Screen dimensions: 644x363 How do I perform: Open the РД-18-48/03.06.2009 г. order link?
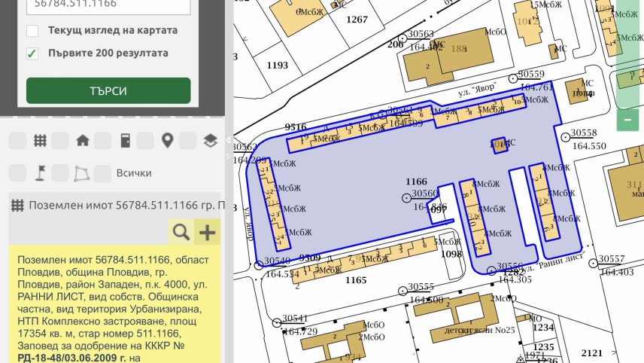[72, 358]
